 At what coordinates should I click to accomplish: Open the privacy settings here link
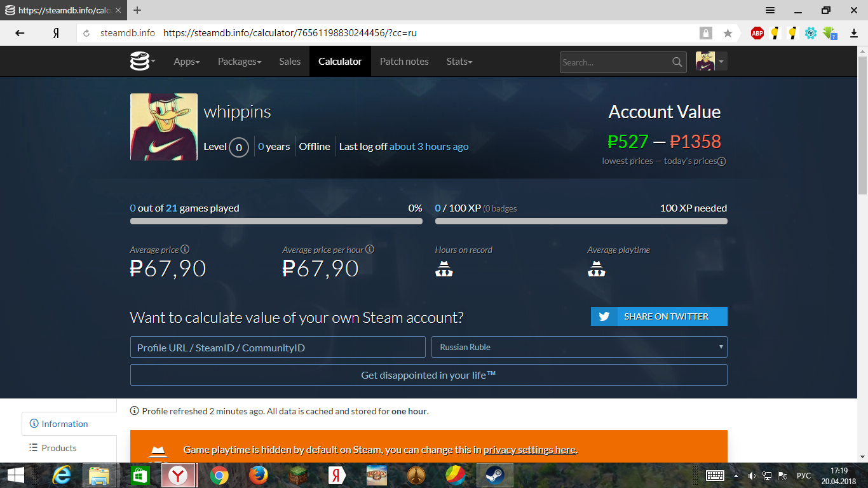[529, 450]
